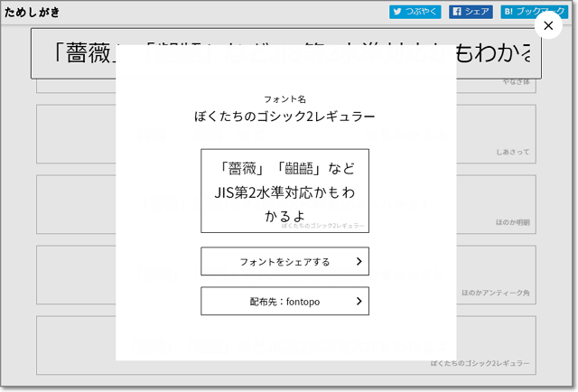Click the sample text input field at top
Image resolution: width=578 pixels, height=392 pixels.
72,52
